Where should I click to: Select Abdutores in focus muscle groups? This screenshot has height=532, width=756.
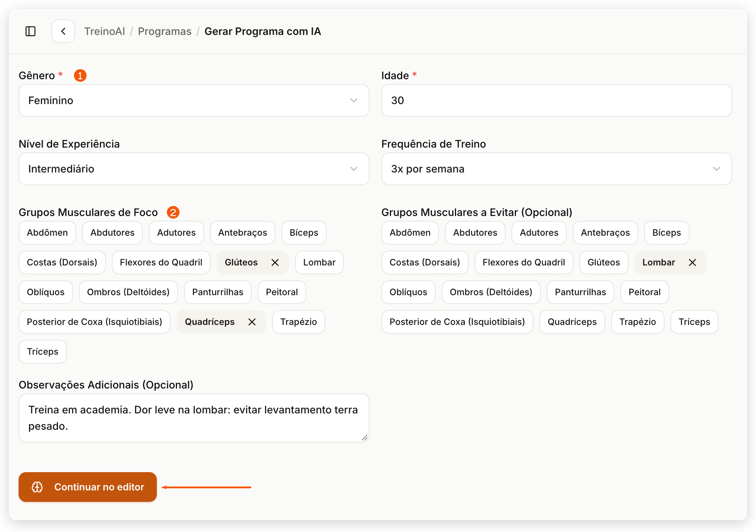point(112,233)
